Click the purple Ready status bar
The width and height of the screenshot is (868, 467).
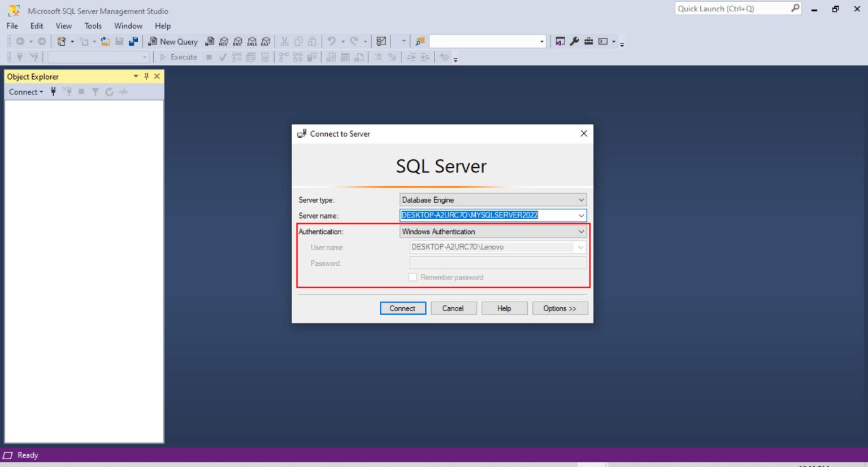pos(27,455)
